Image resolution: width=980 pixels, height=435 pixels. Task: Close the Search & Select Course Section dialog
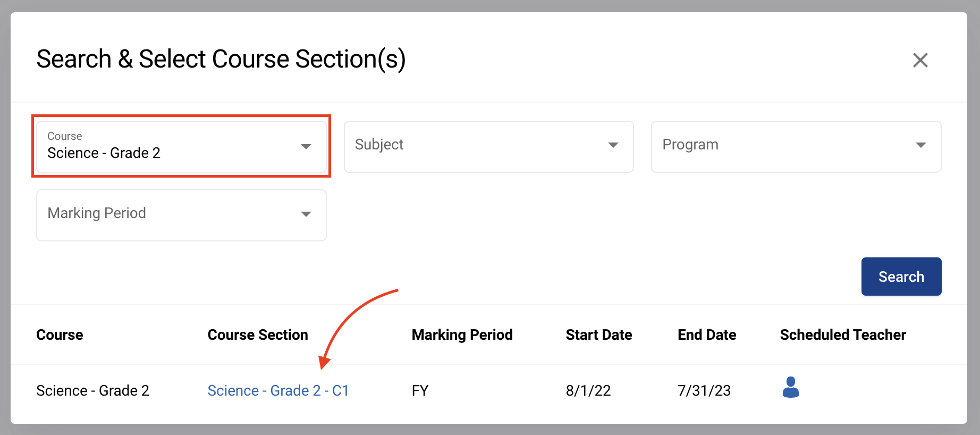920,60
